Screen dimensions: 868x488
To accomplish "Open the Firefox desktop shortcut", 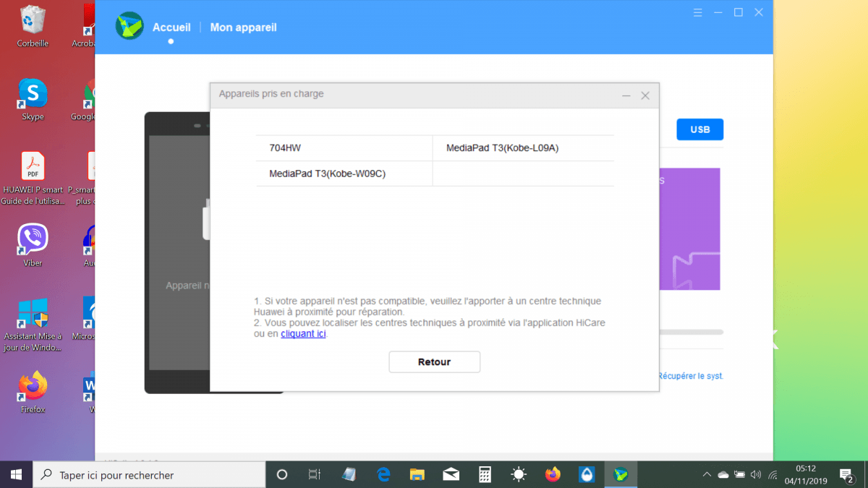I will pyautogui.click(x=33, y=393).
